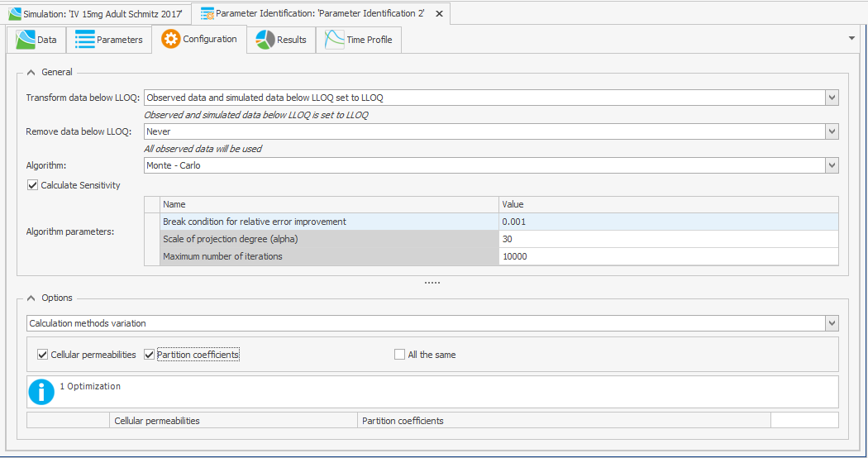This screenshot has width=868, height=458.
Task: Open the Algorithm dropdown arrow
Action: click(832, 165)
